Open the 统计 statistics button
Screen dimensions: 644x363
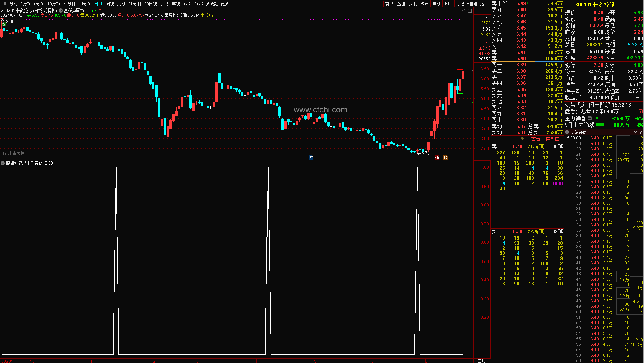pyautogui.click(x=424, y=4)
